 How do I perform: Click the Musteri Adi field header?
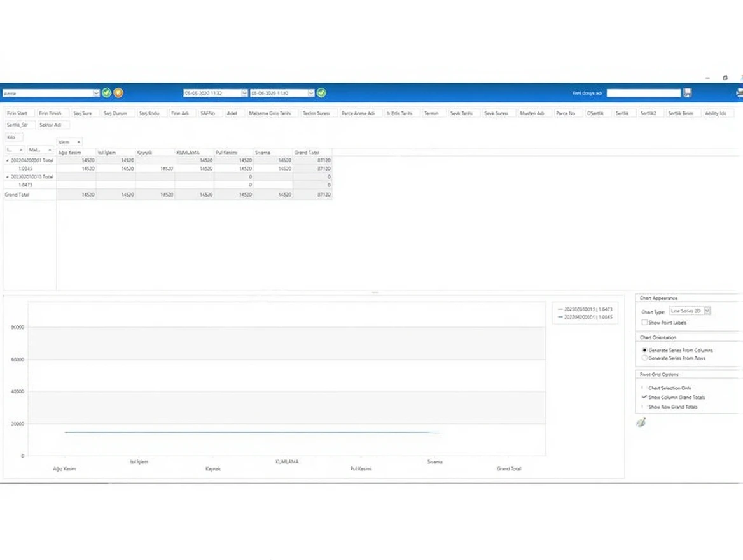click(532, 113)
